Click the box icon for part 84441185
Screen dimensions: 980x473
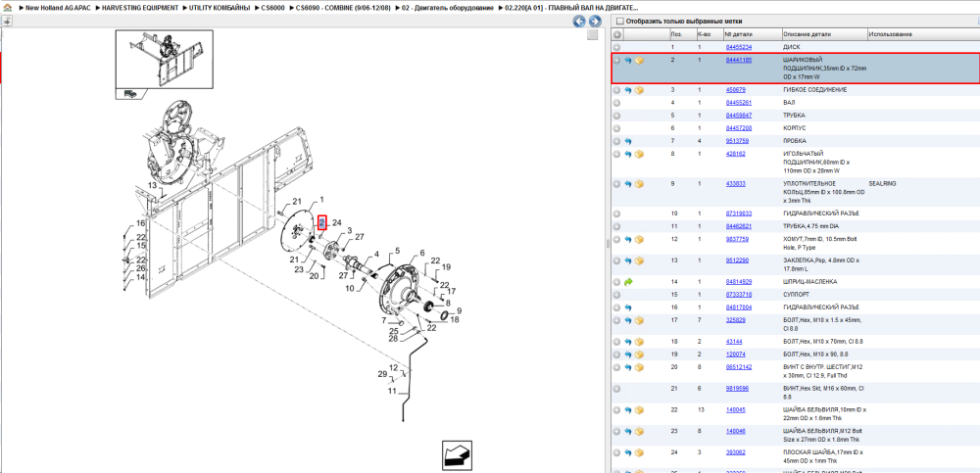(639, 61)
